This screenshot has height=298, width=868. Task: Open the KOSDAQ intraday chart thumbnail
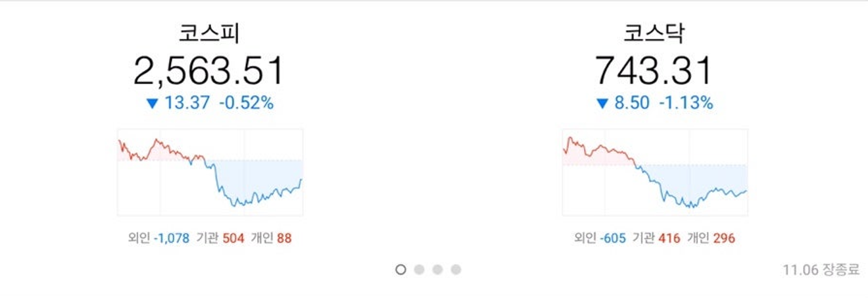click(655, 172)
